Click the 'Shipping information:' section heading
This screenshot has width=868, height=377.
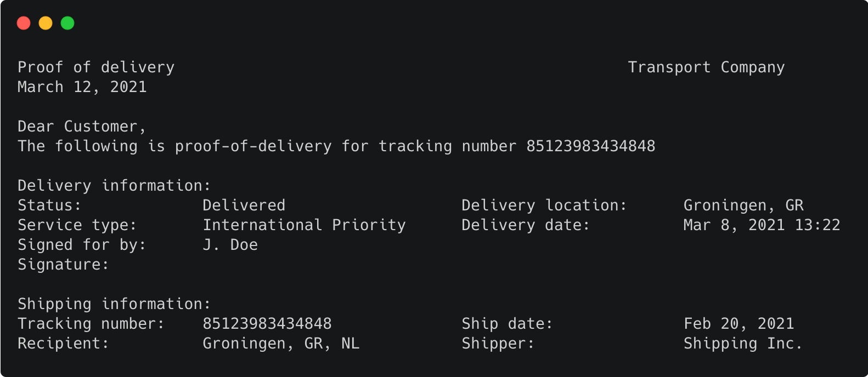click(114, 304)
